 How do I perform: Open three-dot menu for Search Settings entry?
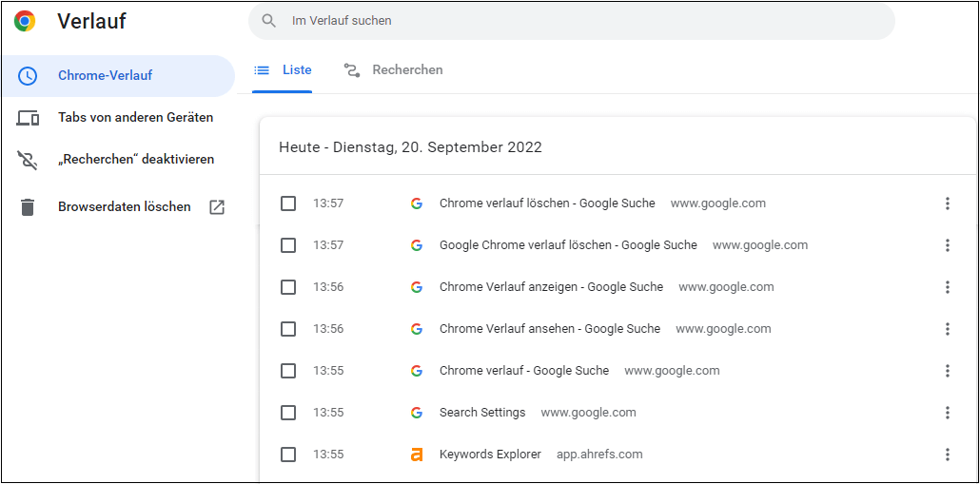tap(948, 413)
